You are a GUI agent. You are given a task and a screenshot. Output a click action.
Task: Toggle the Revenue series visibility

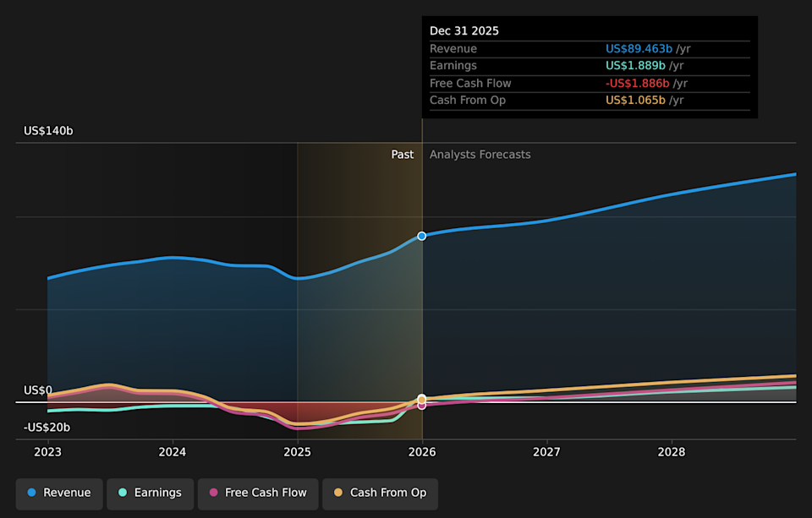[x=58, y=492]
